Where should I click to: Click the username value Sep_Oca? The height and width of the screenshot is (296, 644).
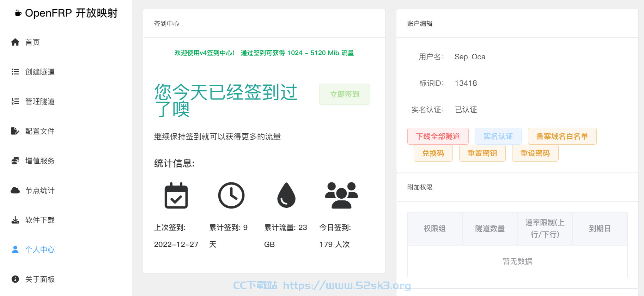tap(470, 57)
